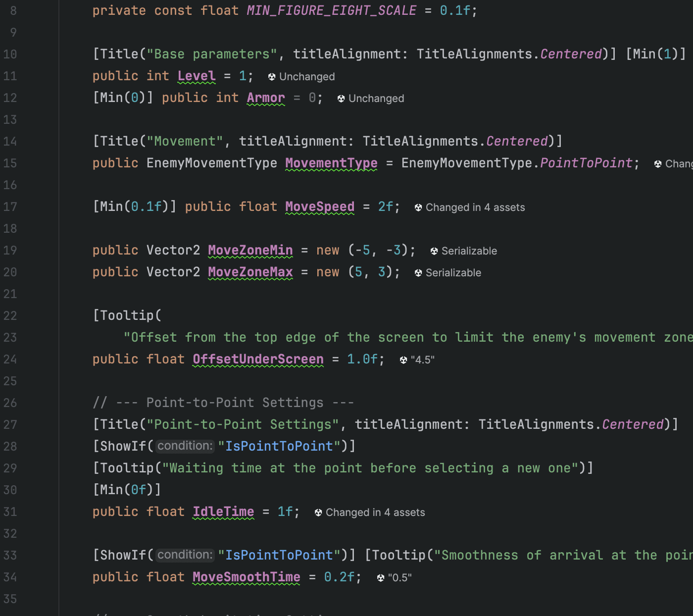Click the MoveZoneMin field name
The height and width of the screenshot is (616, 693).
[x=250, y=250]
